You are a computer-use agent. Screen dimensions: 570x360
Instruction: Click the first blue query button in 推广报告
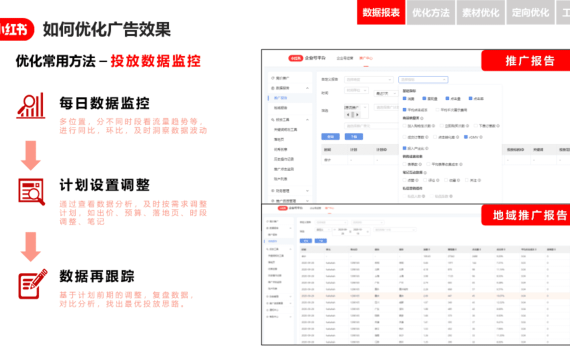(330, 137)
